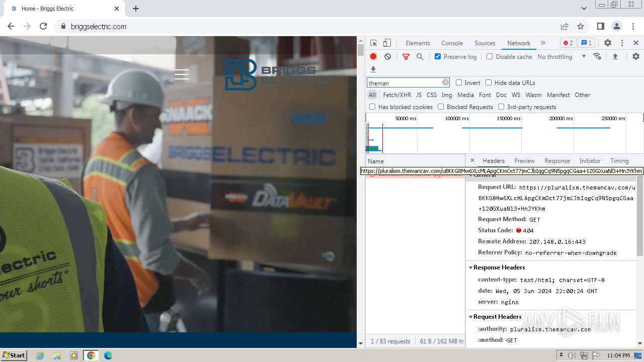Open the Initiator tab of request
The width and height of the screenshot is (644, 362).
590,161
